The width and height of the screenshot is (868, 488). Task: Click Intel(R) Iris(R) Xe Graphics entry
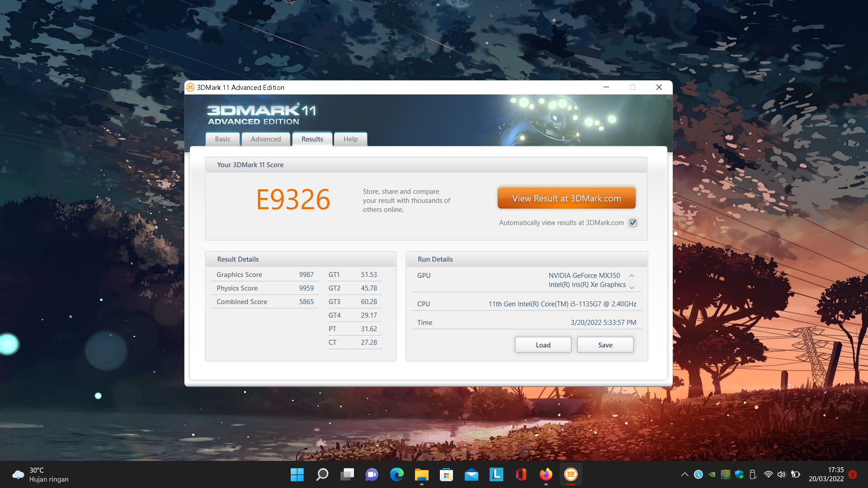click(587, 285)
